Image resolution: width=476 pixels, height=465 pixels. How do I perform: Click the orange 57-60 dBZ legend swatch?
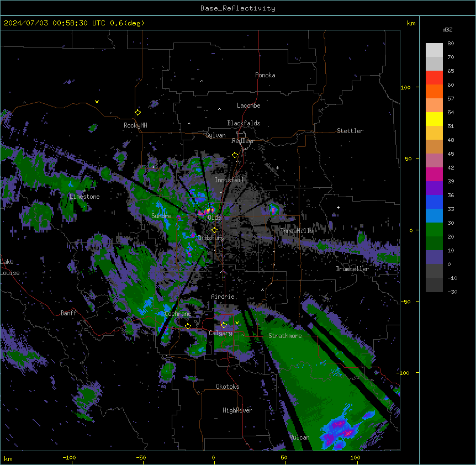pos(434,91)
